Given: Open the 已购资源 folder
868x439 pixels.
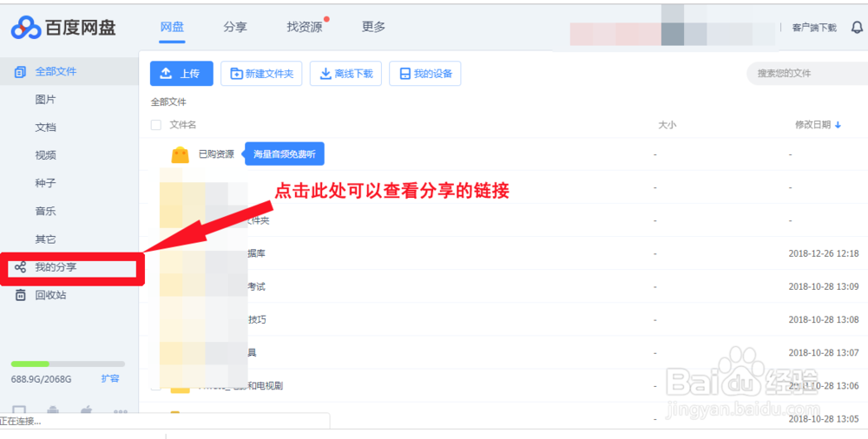Looking at the screenshot, I should click(216, 154).
